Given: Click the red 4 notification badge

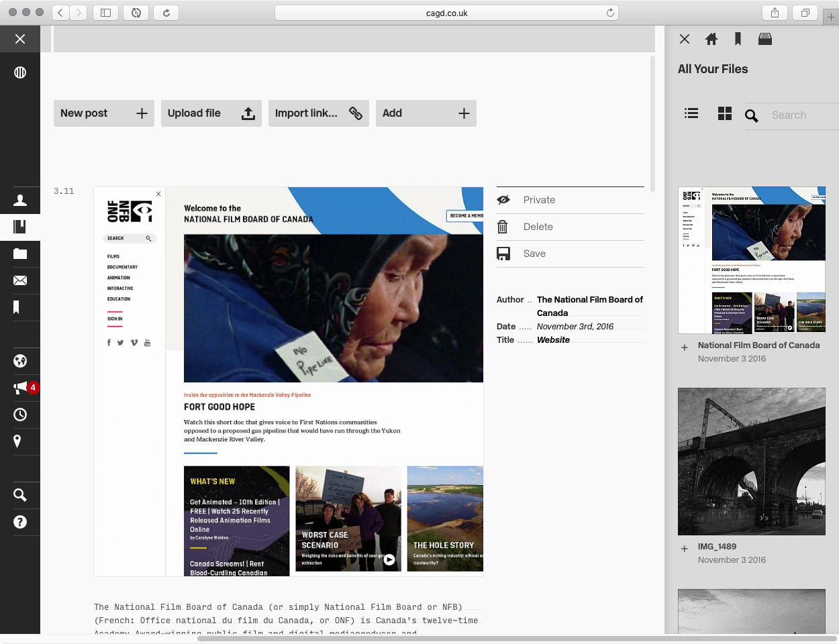Looking at the screenshot, I should pyautogui.click(x=32, y=387).
